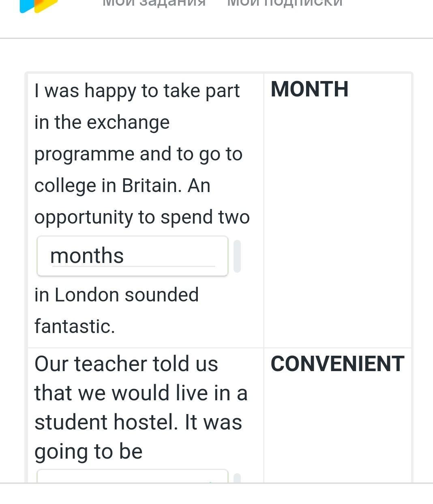Click the text "in London sounded"
Viewport: 433px width, 504px height.
(x=116, y=295)
